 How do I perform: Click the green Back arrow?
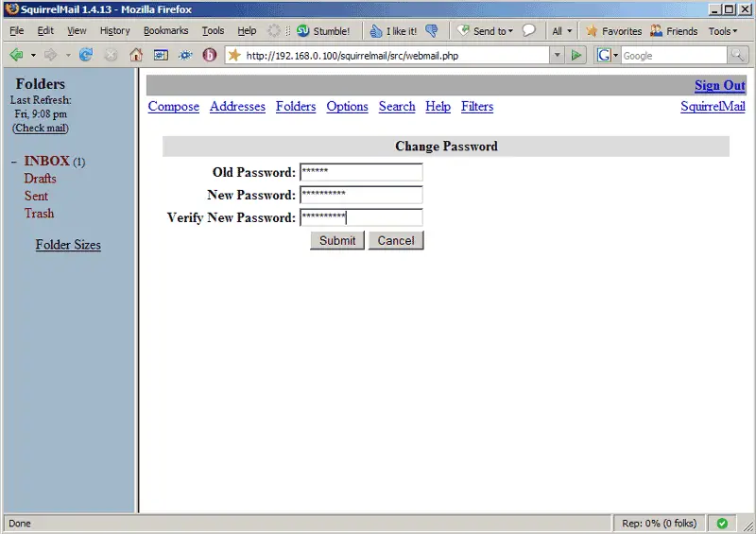pos(16,56)
